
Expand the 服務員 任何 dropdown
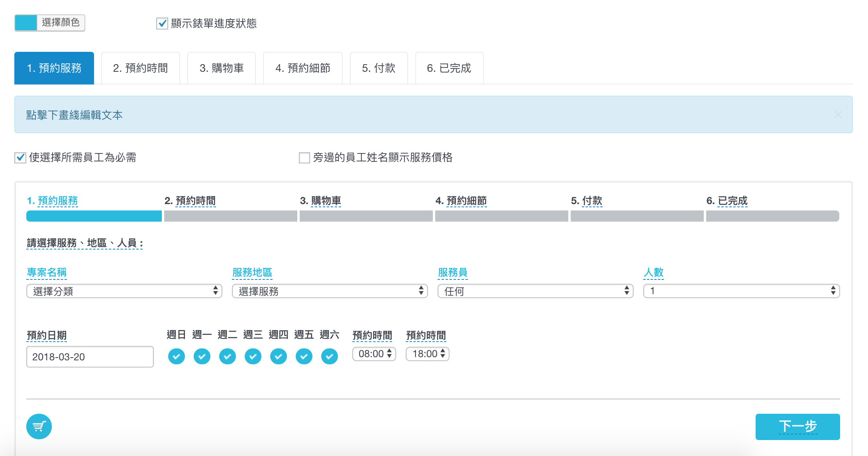pos(535,291)
